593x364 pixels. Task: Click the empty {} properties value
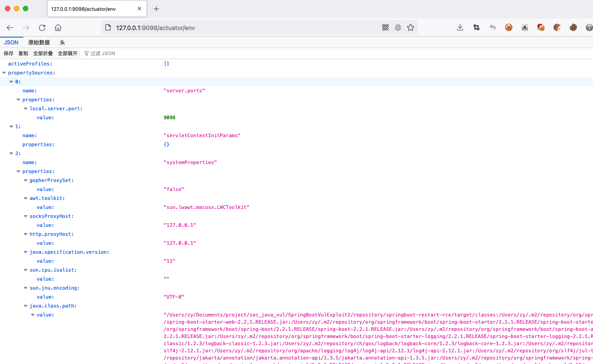166,144
